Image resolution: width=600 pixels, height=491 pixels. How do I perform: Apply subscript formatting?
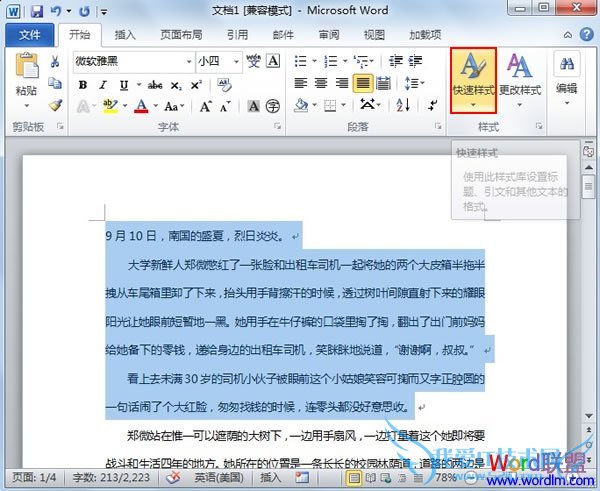pyautogui.click(x=176, y=85)
